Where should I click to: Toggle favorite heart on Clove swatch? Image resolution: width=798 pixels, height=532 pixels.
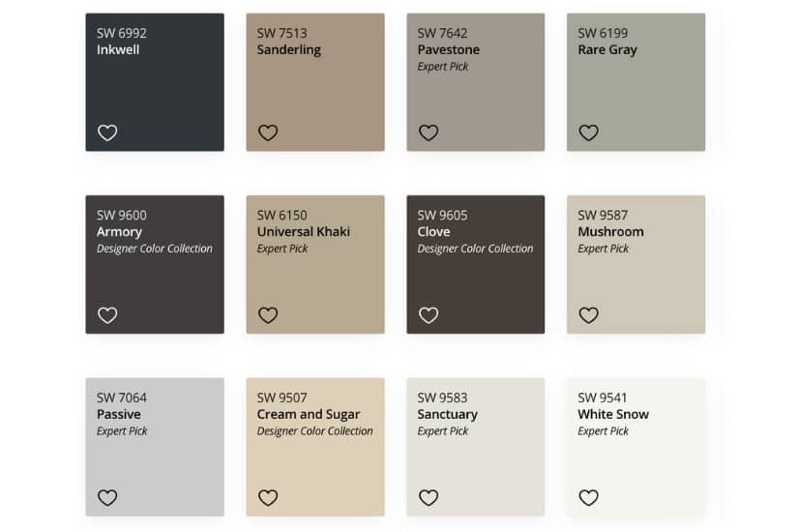pos(429,314)
